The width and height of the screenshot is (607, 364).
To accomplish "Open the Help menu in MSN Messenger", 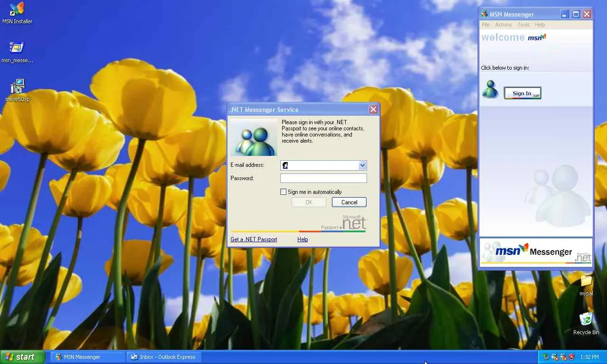I will [540, 25].
